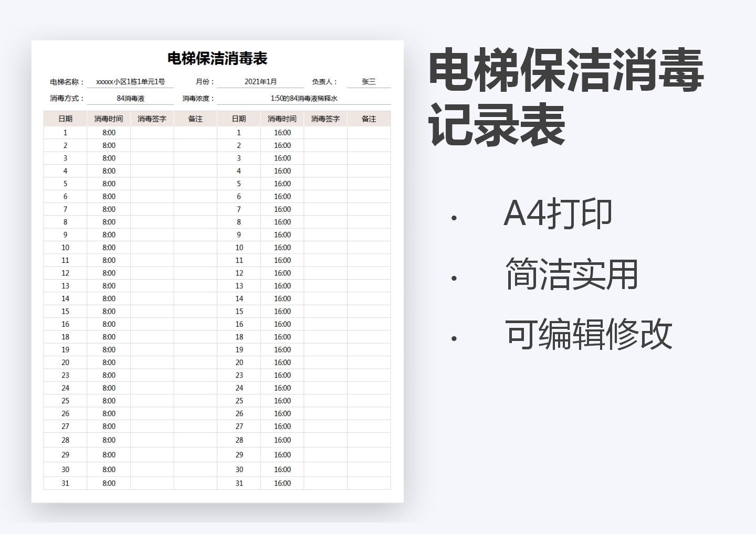756x534 pixels.
Task: Click the right table's 消毒签字 header
Action: click(325, 119)
